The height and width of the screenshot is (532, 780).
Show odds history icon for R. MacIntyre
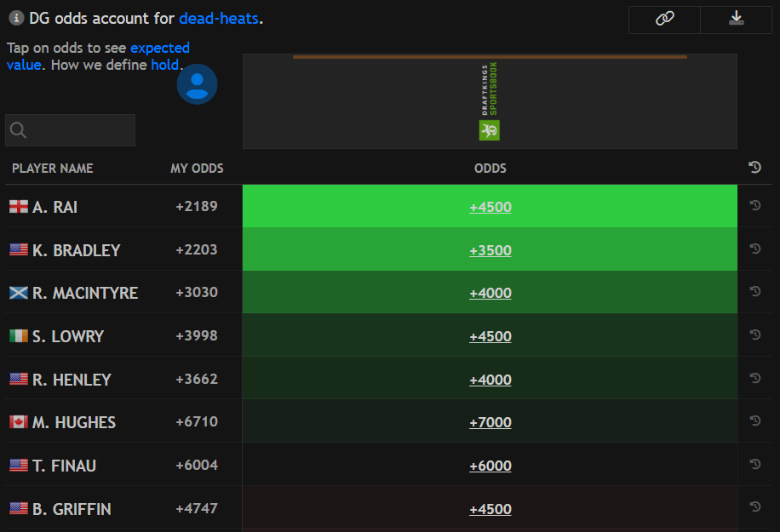coord(754,292)
